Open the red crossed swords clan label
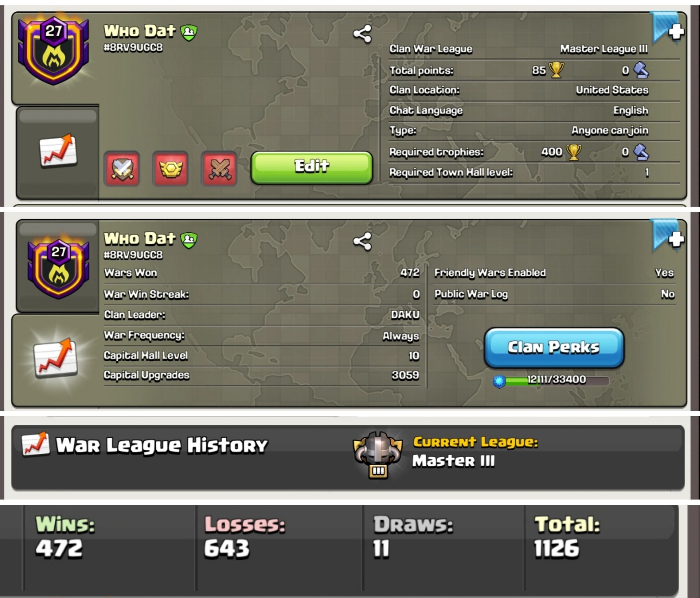700x598 pixels. [x=219, y=168]
